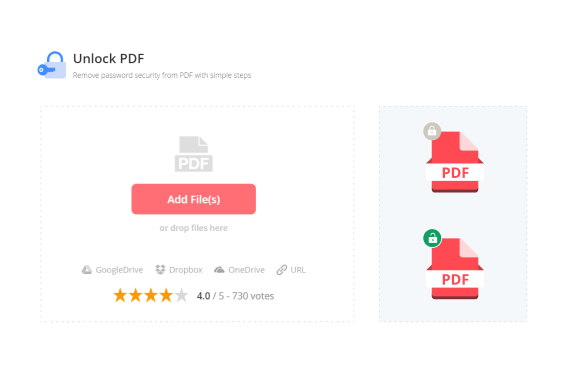
Task: Click the chain link URL icon
Action: pyautogui.click(x=282, y=270)
